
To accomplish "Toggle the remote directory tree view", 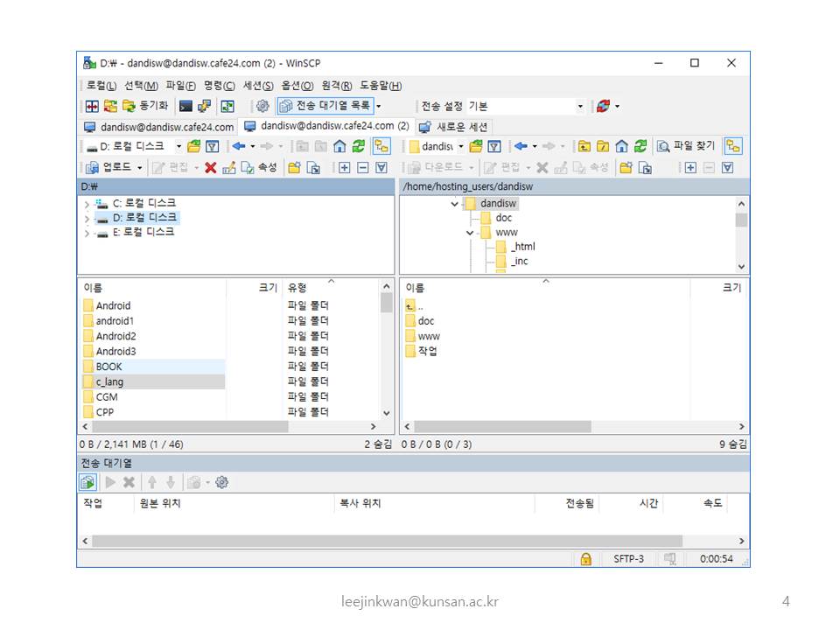I will click(732, 147).
